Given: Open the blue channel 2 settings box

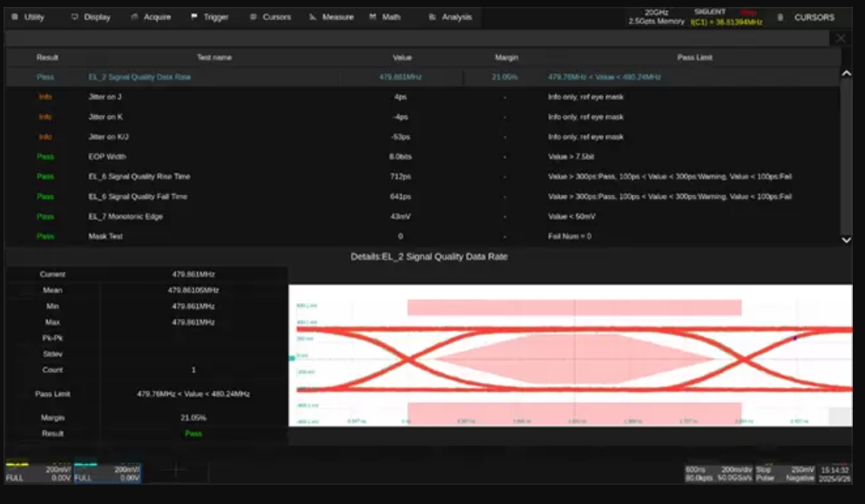Looking at the screenshot, I should [x=107, y=473].
